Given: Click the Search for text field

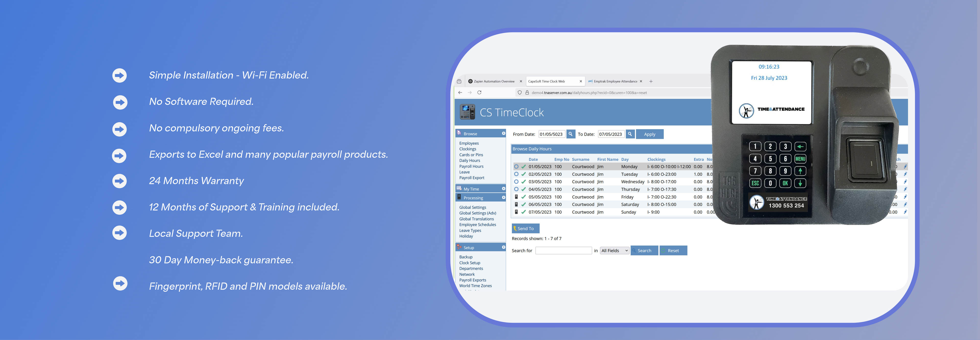Looking at the screenshot, I should coord(563,251).
